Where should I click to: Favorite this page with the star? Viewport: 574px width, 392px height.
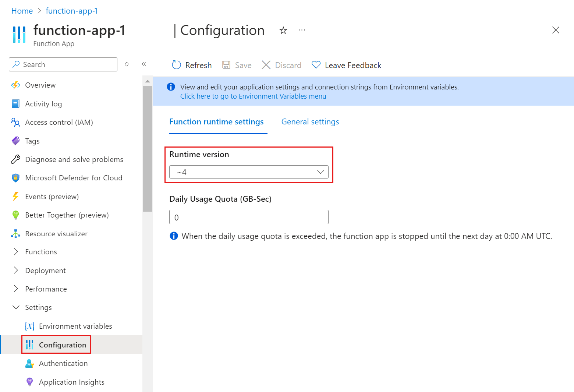point(283,30)
